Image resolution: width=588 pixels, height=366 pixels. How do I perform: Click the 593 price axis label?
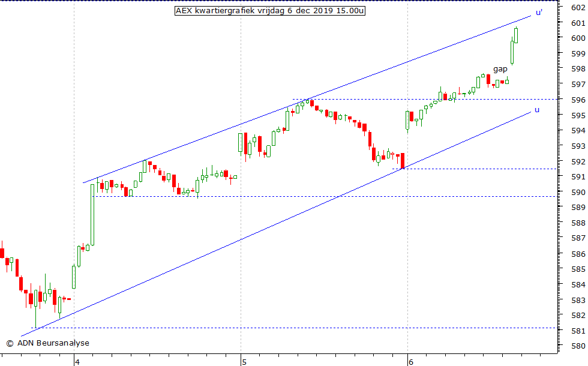coord(578,146)
